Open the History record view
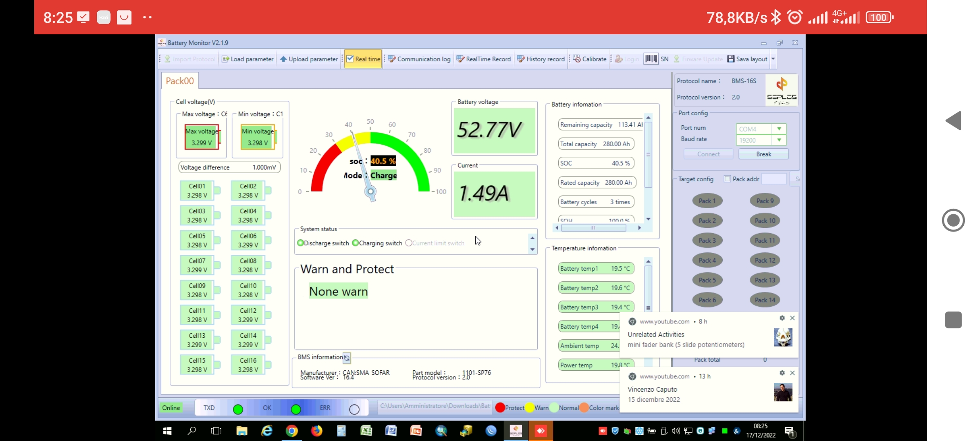This screenshot has width=980, height=441. [x=541, y=59]
